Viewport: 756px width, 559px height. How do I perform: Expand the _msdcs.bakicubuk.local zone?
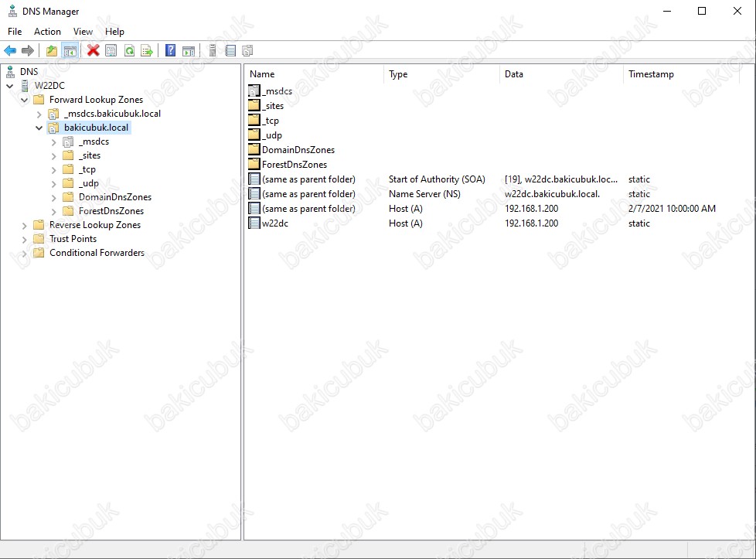click(x=39, y=114)
